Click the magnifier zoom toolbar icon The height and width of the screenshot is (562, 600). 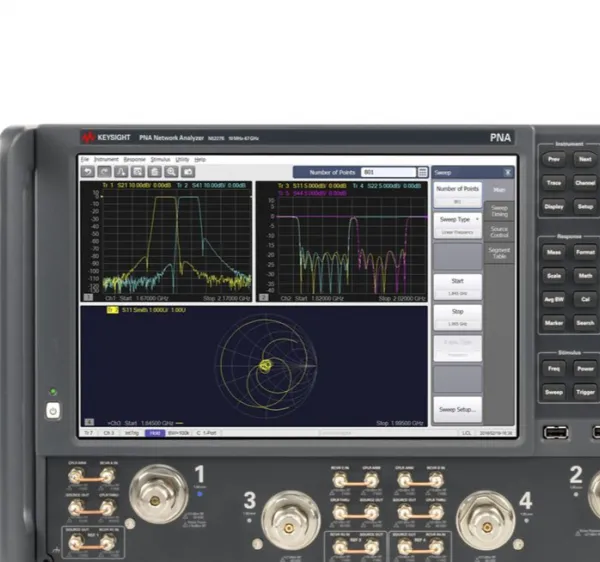click(171, 172)
